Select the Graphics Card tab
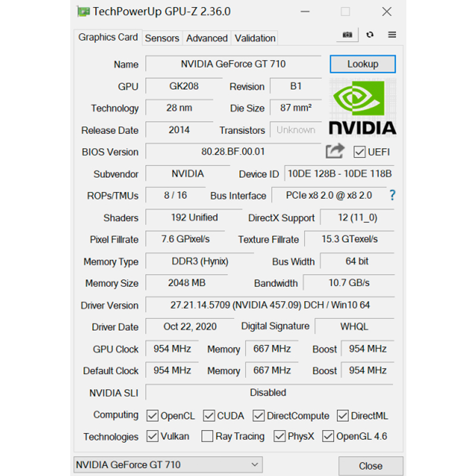476x476 pixels. (108, 37)
